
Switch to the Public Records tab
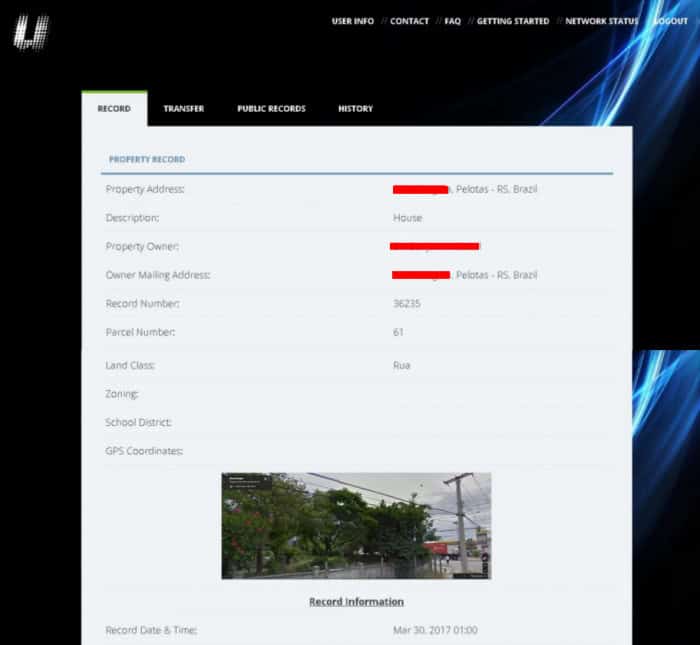271,108
